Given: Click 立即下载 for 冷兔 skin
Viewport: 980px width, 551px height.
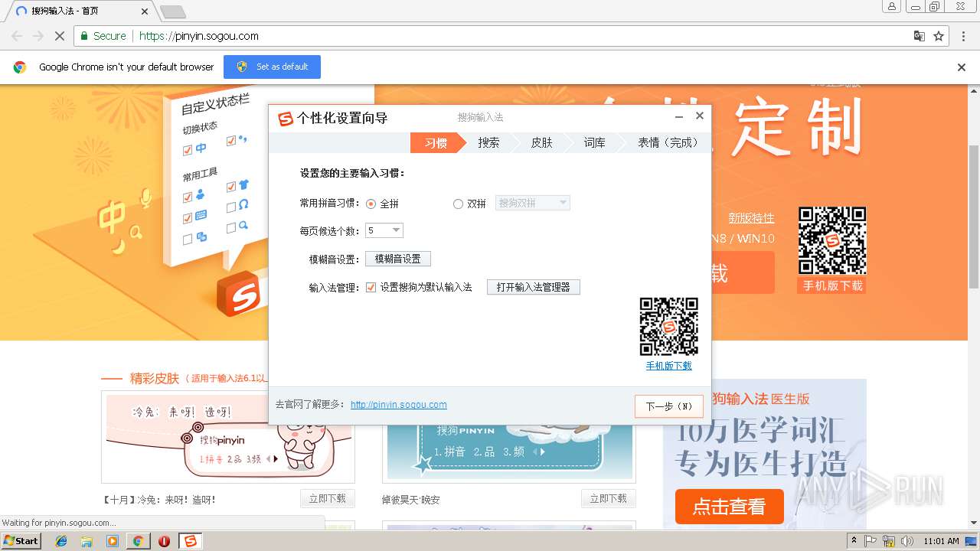Looking at the screenshot, I should [328, 499].
